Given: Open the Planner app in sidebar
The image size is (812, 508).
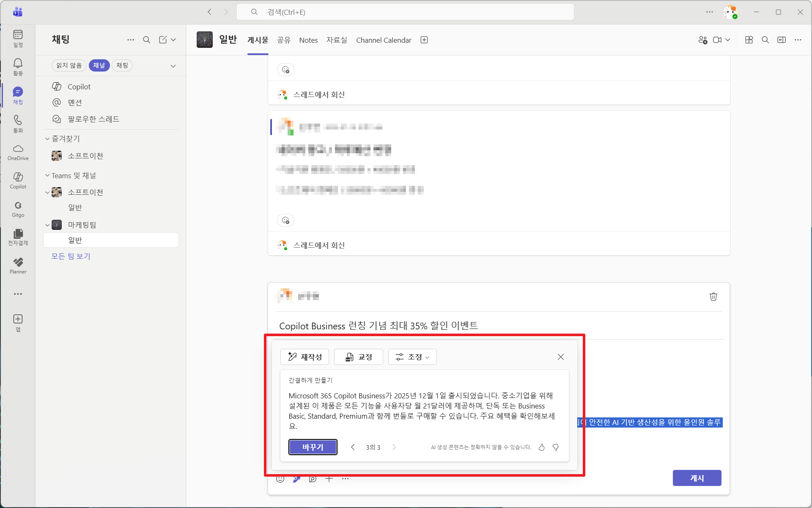Looking at the screenshot, I should pyautogui.click(x=18, y=265).
